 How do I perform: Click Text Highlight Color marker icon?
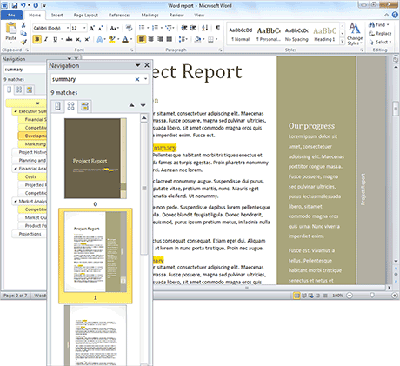[x=112, y=39]
